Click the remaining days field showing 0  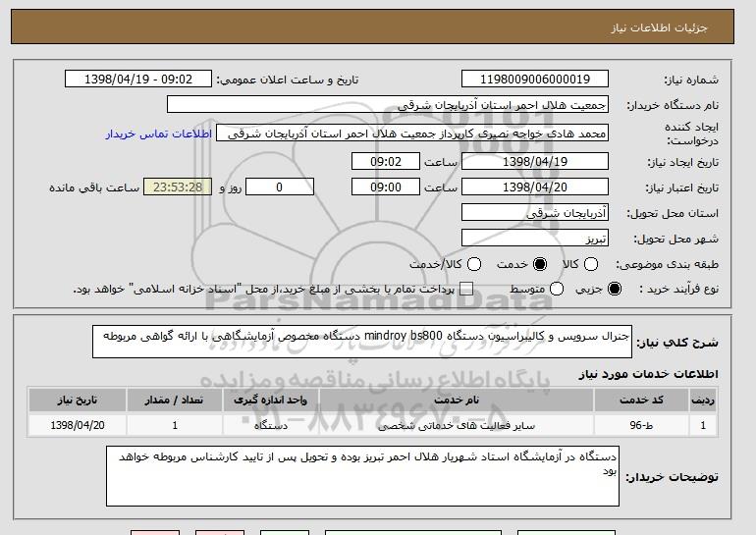click(x=280, y=187)
